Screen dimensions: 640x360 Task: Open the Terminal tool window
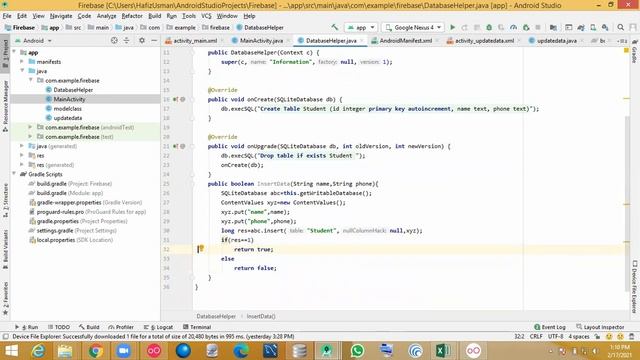pyautogui.click(x=197, y=327)
